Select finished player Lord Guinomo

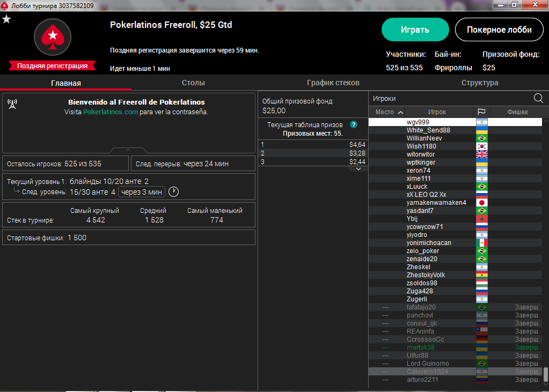point(456,364)
